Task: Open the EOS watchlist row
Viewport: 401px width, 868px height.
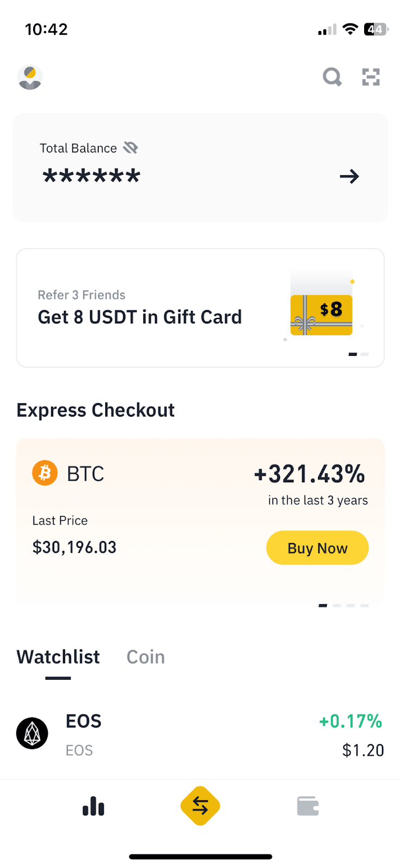Action: (200, 735)
